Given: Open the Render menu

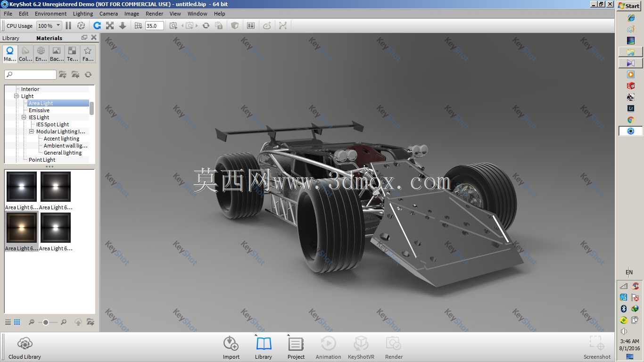Looking at the screenshot, I should (155, 14).
